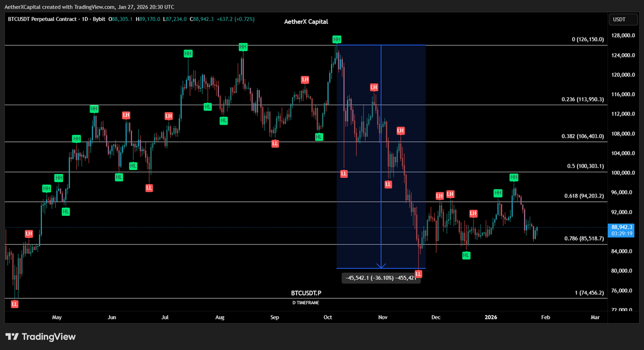This screenshot has height=350, width=644.
Task: Click the 112,000.0 price axis label
Action: 623,114
